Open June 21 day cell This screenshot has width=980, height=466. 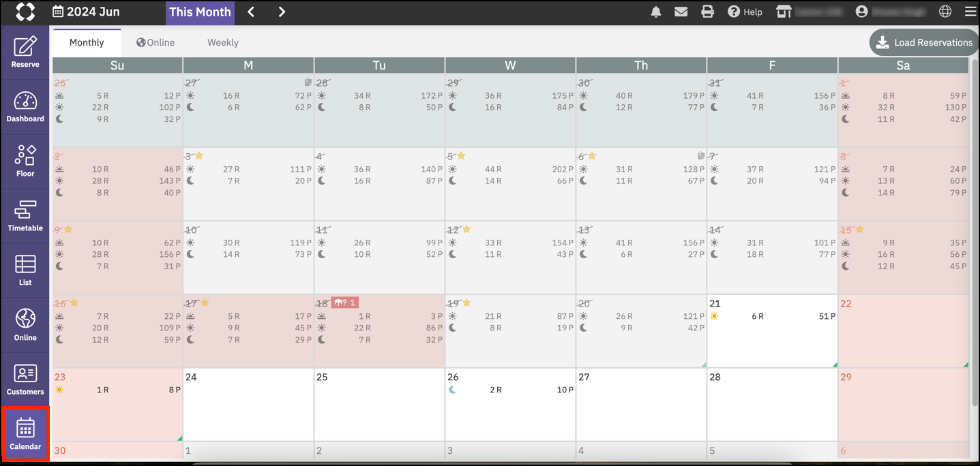coord(773,331)
